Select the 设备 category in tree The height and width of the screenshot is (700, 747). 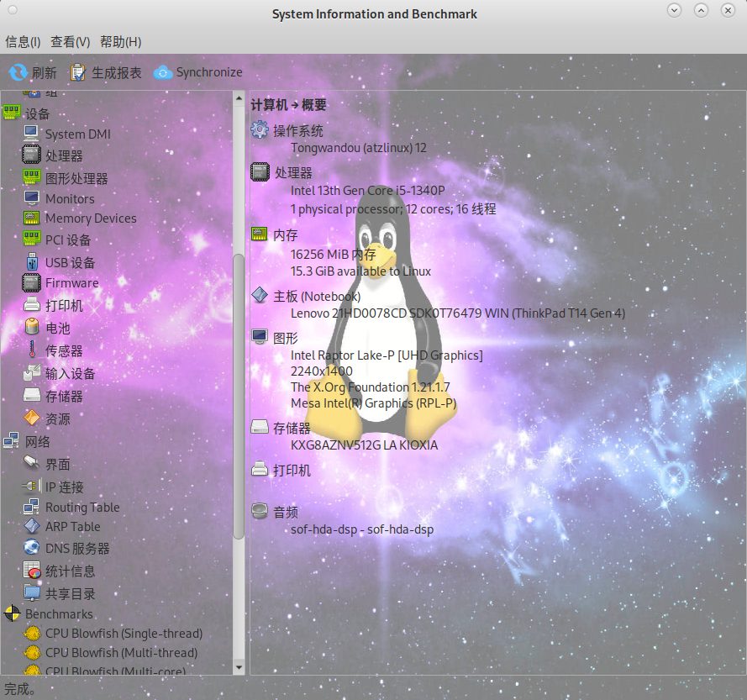[38, 114]
